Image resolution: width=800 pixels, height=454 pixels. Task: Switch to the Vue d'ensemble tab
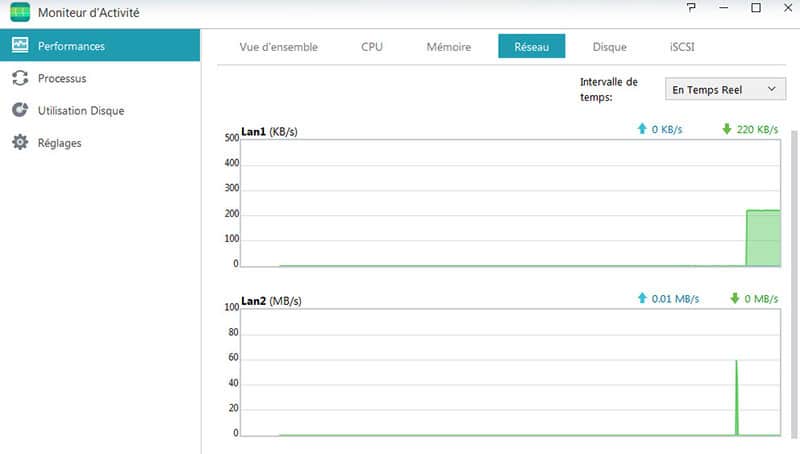click(x=279, y=46)
